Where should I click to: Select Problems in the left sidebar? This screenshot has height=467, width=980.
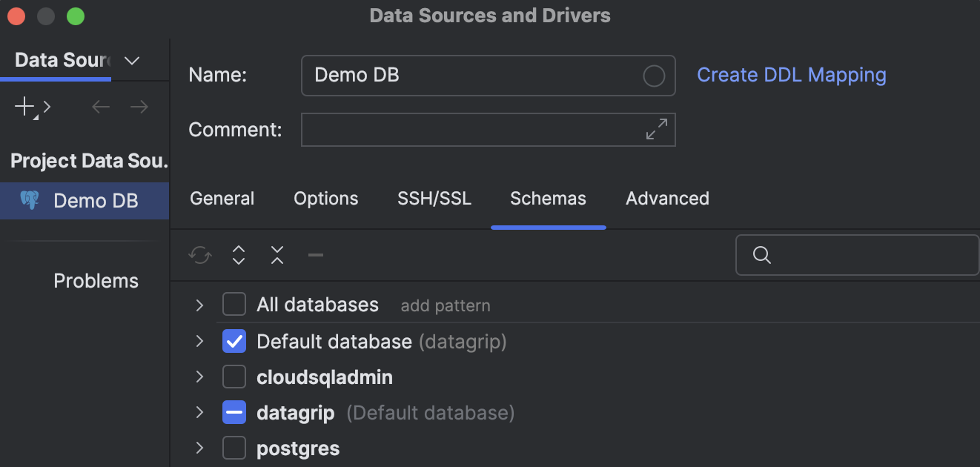pos(96,281)
